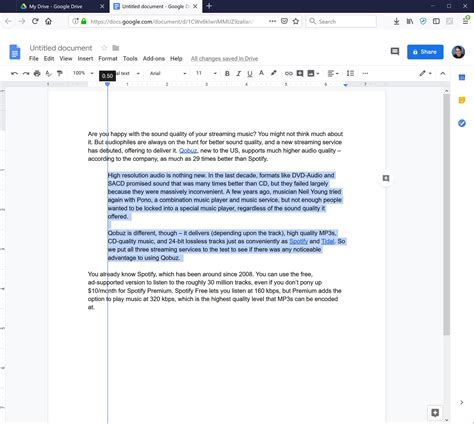The image size is (474, 424).
Task: Add a comment from toolbar icon
Action: tap(300, 73)
